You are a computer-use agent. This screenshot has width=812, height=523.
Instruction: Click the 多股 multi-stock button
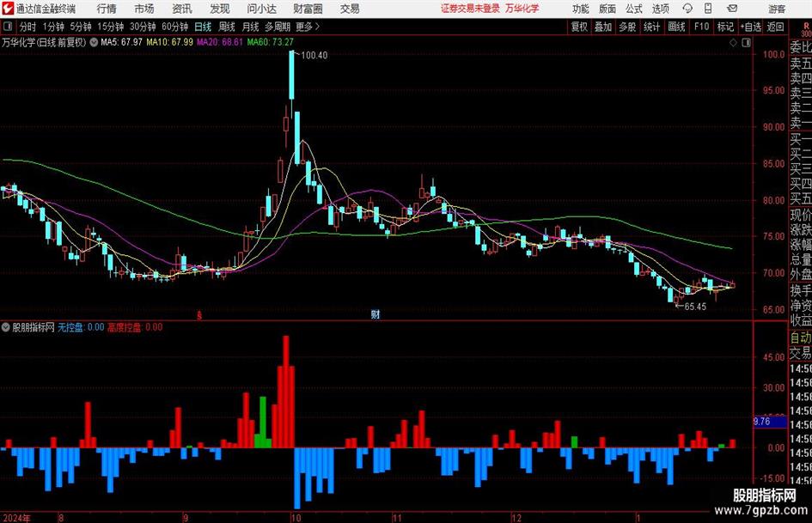(627, 27)
